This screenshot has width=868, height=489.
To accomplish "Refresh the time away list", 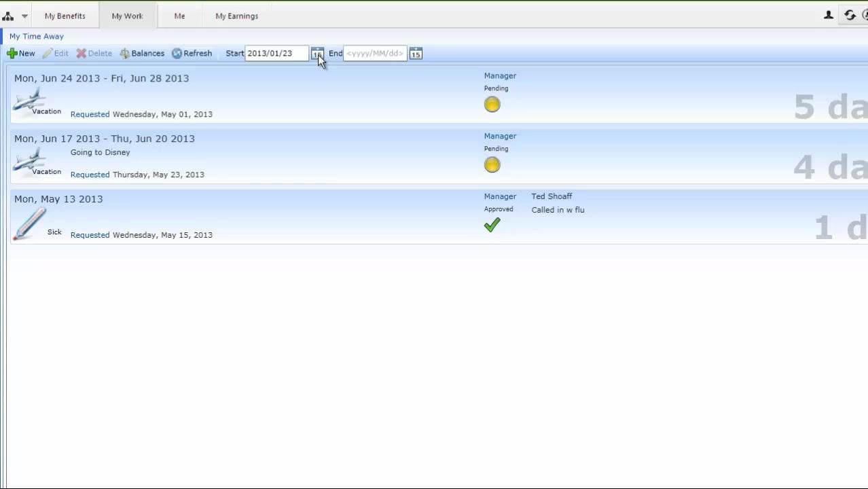I will coord(192,53).
